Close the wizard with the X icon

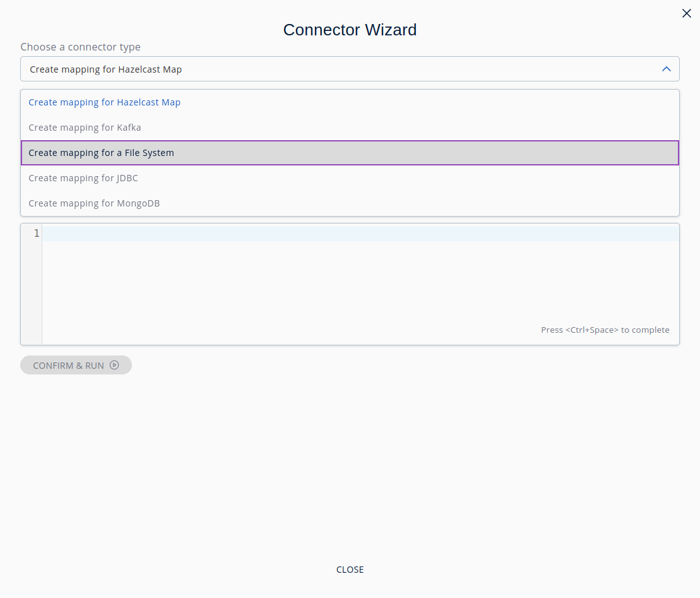[687, 13]
